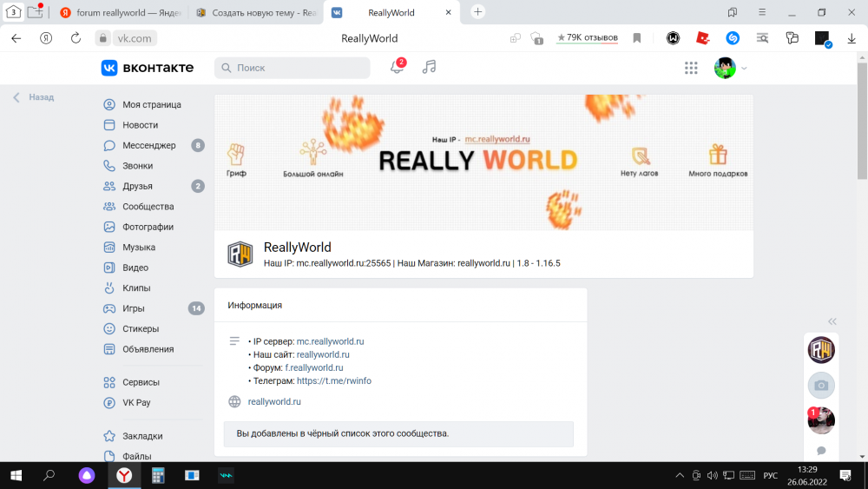Go back via Назад link
Image resolution: width=868 pixels, height=489 pixels.
tap(33, 97)
